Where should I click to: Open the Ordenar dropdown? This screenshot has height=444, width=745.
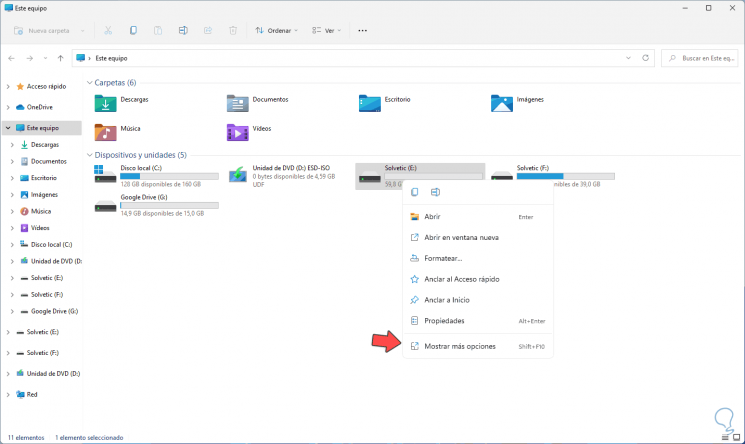point(277,30)
